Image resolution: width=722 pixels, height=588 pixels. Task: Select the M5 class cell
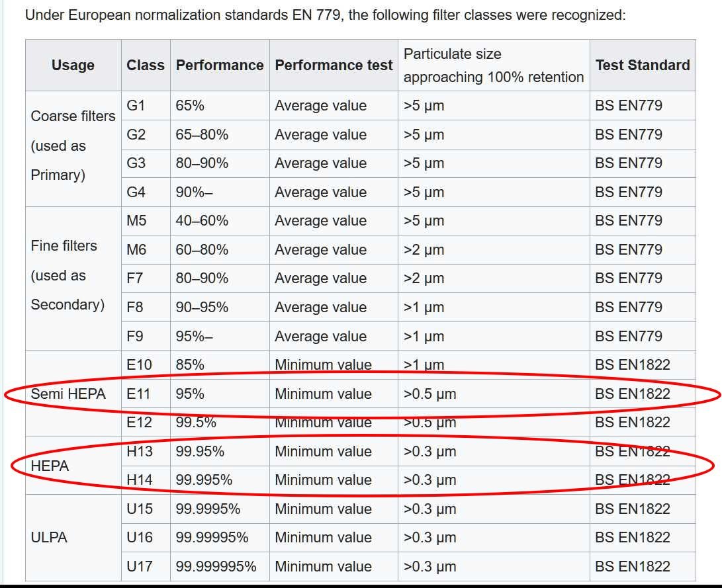(136, 221)
